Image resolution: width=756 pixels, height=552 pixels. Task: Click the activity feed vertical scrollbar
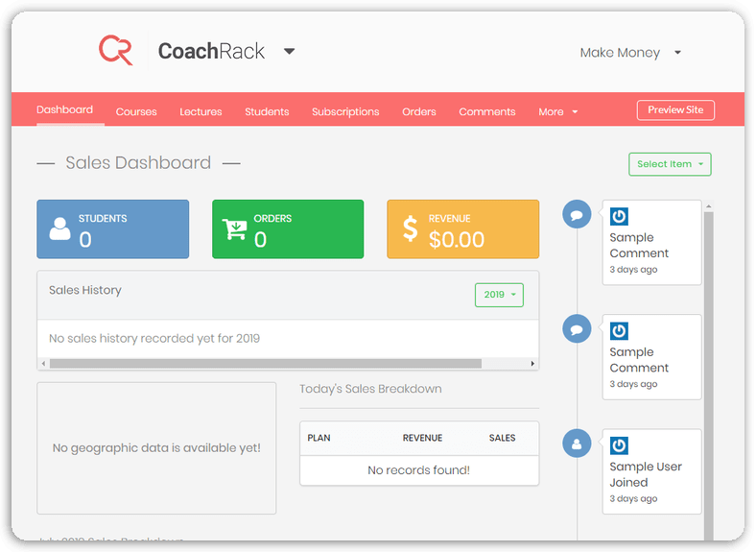708,376
